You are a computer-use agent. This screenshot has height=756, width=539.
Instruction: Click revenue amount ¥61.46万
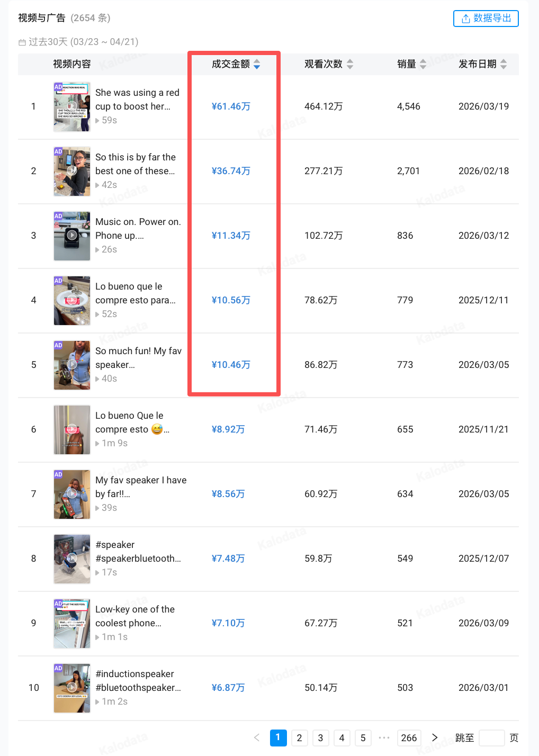click(x=231, y=106)
